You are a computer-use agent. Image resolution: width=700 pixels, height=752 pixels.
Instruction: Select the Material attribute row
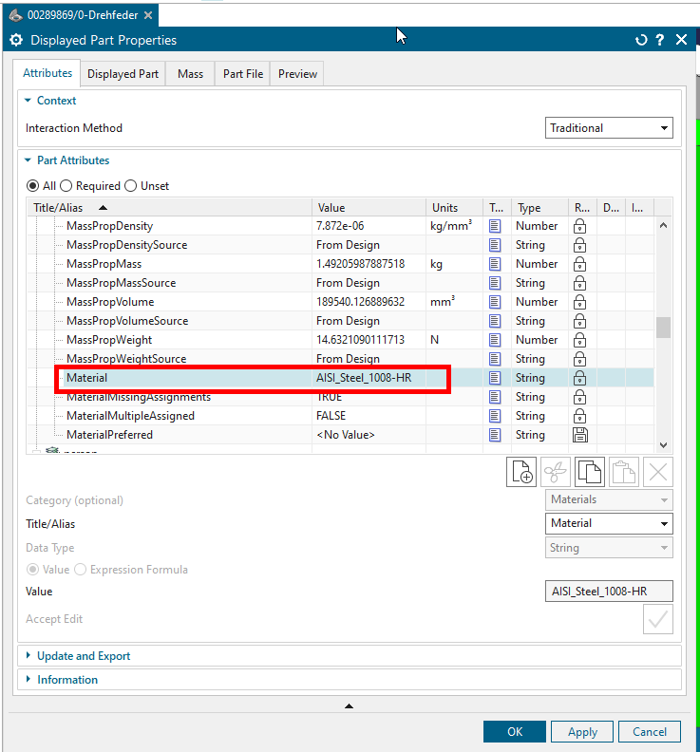pyautogui.click(x=341, y=378)
